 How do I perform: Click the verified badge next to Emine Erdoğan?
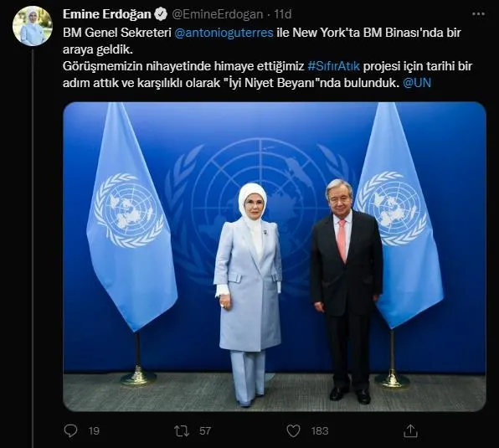161,14
